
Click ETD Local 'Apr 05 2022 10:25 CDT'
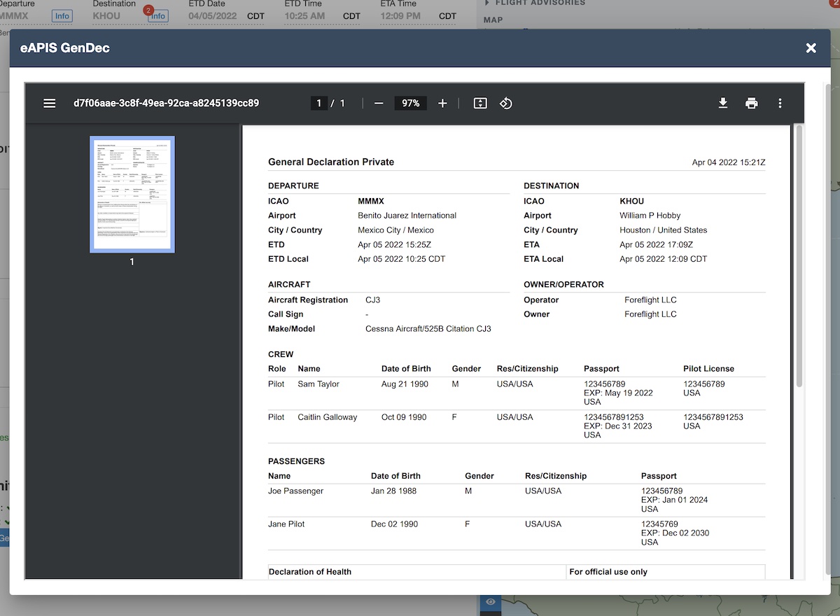(x=402, y=259)
